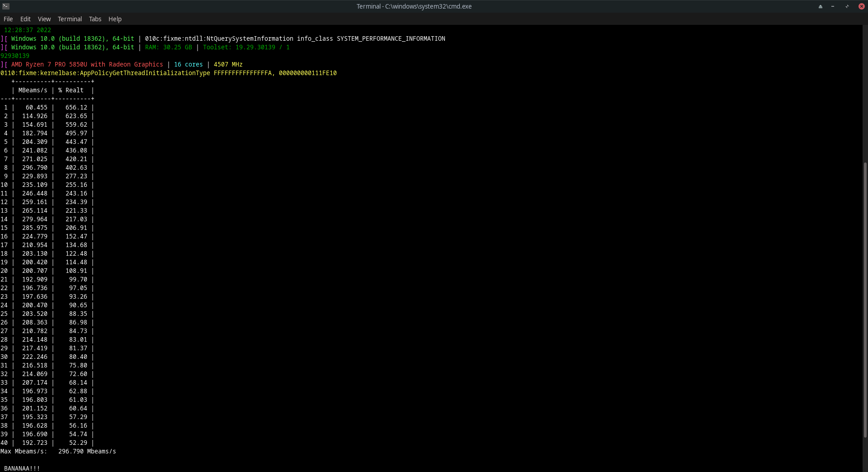Screen dimensions: 868x472
Task: Click 'Max Mbeams/s: 296.790 Mbeams/s' line
Action: click(x=58, y=451)
